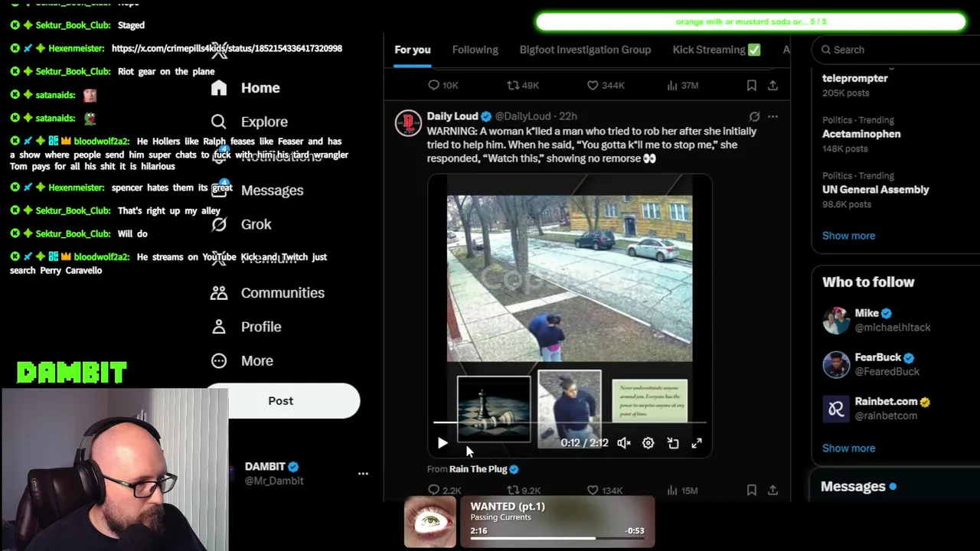The height and width of the screenshot is (551, 980).
Task: Open Communities in the sidebar
Action: 267,292
